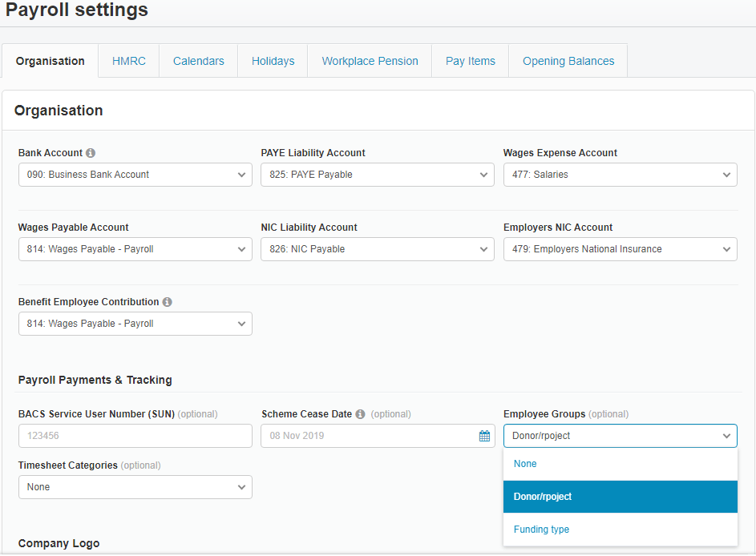Switch to the HMRC tab
The height and width of the screenshot is (556, 756).
[129, 61]
